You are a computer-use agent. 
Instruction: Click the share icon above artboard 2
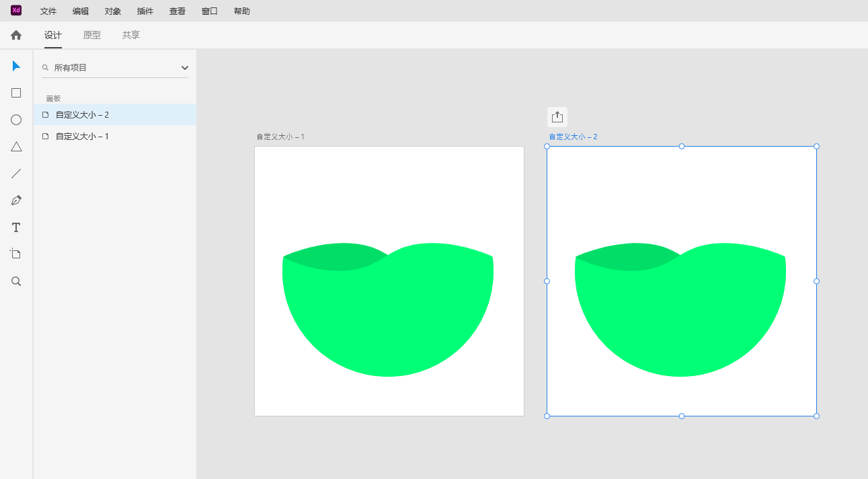[x=557, y=117]
